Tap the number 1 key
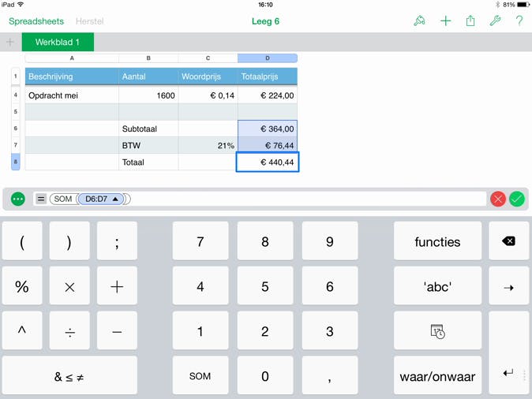 pyautogui.click(x=200, y=331)
